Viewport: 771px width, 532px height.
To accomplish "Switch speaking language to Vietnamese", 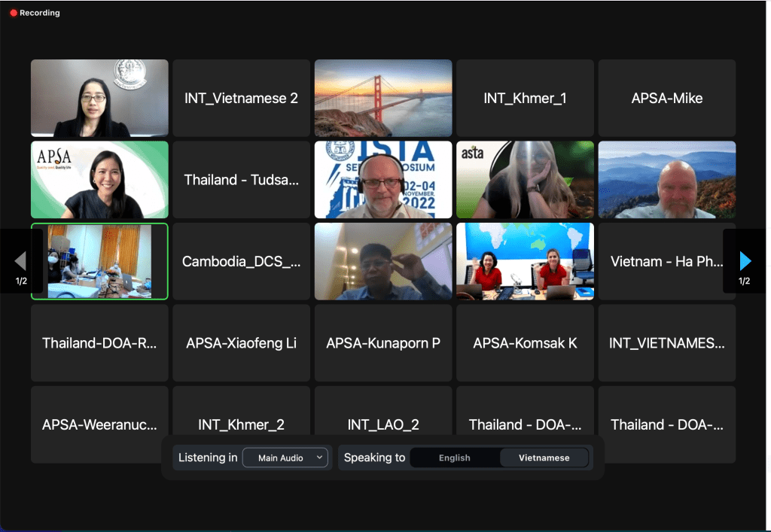I will pos(544,458).
